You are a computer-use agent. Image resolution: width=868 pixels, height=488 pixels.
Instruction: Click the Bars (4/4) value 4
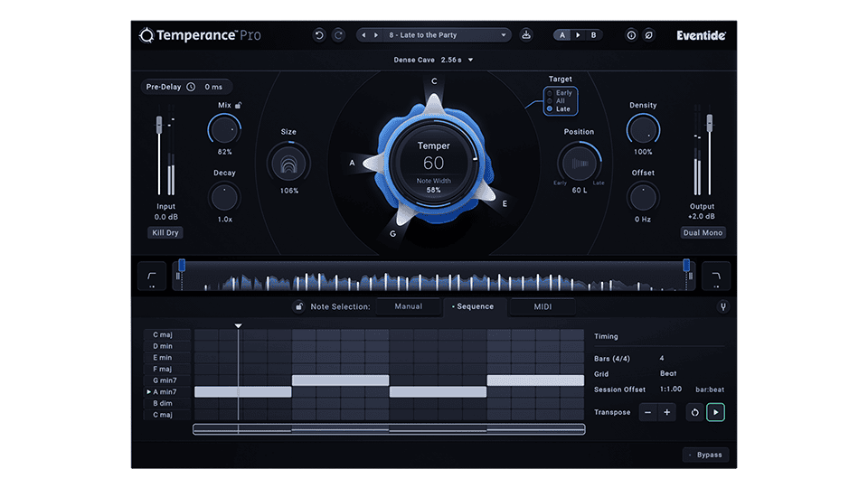coord(662,359)
